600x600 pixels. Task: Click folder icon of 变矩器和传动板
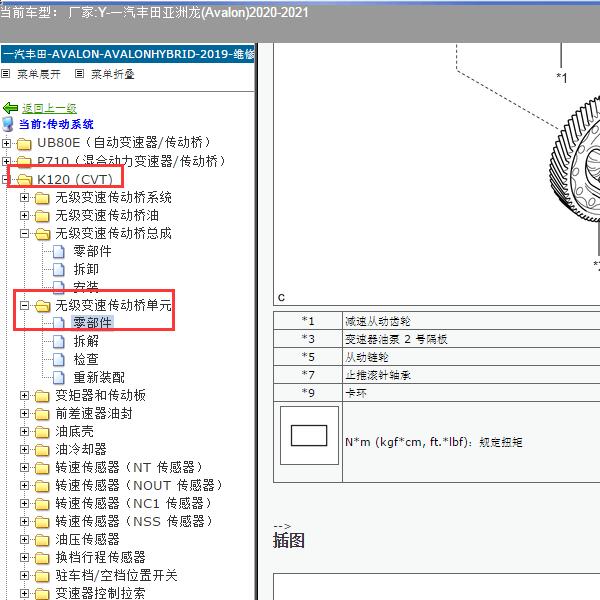click(x=42, y=396)
